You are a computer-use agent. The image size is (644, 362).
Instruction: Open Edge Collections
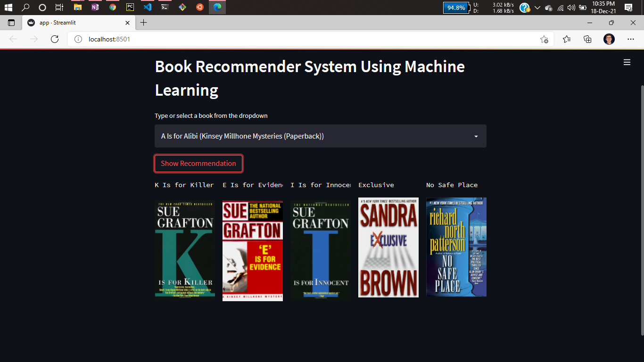587,39
